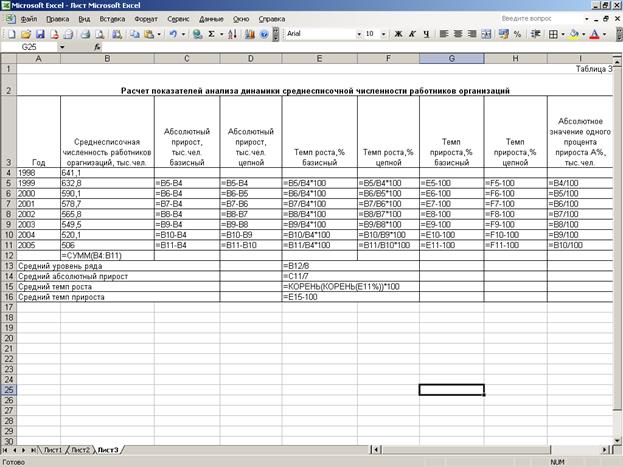Click the Excel document icon left of Файл
623x467 pixels.
coord(10,19)
